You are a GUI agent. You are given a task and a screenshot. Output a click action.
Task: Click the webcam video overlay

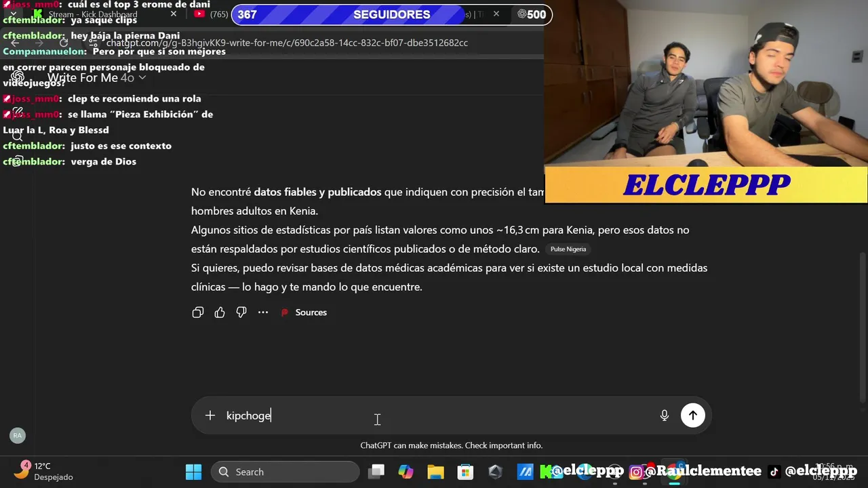(707, 83)
